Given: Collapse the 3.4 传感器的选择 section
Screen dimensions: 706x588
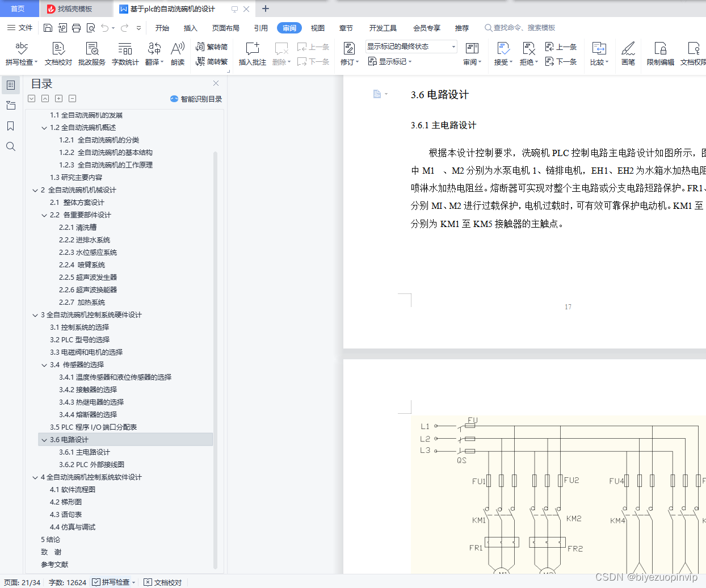Looking at the screenshot, I should tap(44, 365).
